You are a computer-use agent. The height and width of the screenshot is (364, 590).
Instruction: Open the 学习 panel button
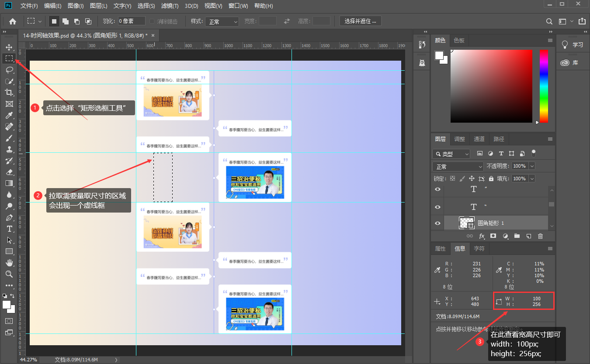pyautogui.click(x=573, y=45)
